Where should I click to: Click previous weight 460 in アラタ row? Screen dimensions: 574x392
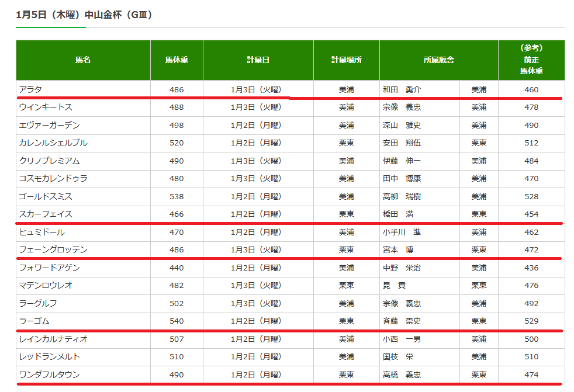click(531, 89)
